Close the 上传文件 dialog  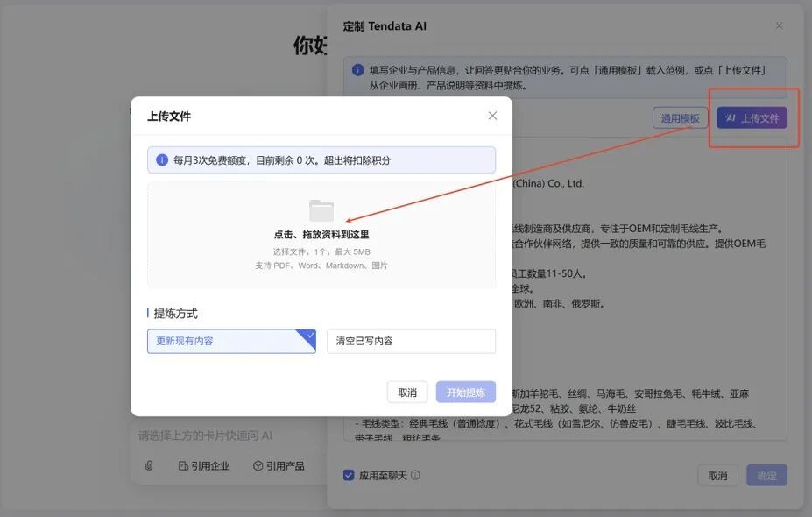(492, 116)
